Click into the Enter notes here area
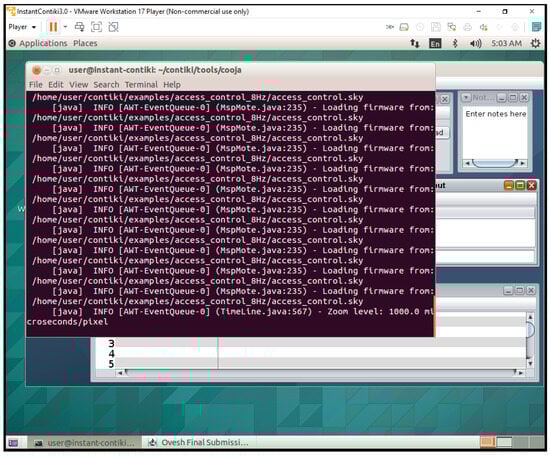Image resolution: width=550 pixels, height=456 pixels. [495, 132]
